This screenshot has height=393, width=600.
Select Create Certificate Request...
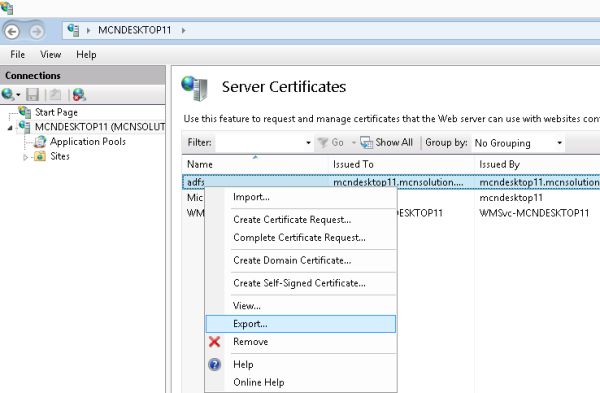(301, 220)
